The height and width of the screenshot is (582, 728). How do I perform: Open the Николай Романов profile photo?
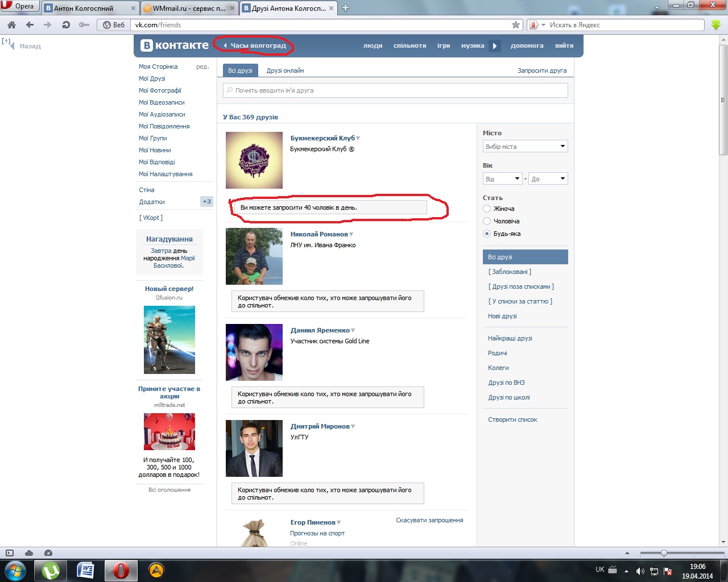[254, 256]
